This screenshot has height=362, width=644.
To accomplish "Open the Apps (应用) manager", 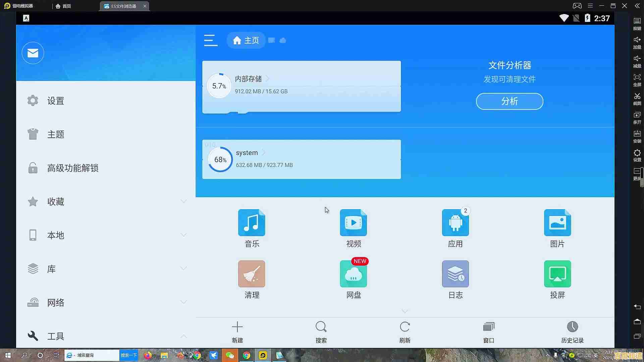I will (x=455, y=228).
